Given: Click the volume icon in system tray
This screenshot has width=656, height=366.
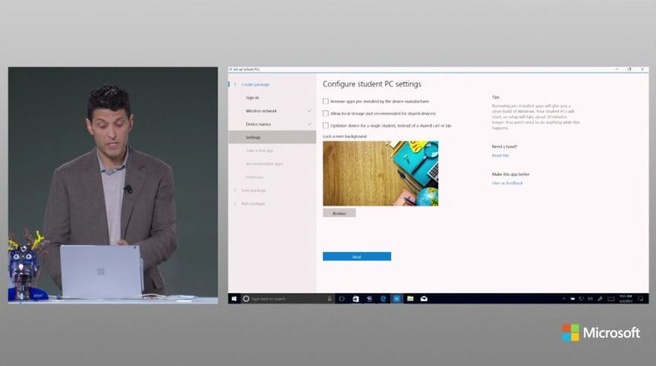Looking at the screenshot, I should click(x=590, y=299).
